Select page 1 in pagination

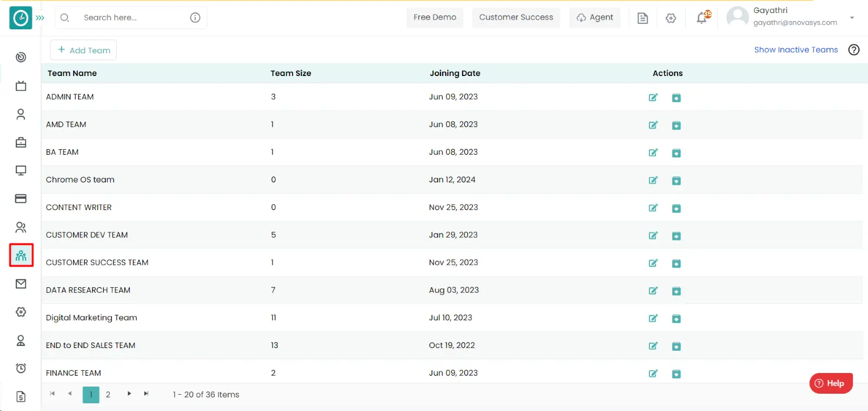point(91,395)
